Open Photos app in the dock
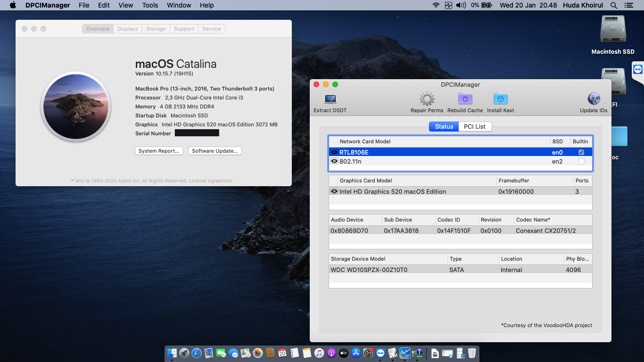 (x=258, y=353)
